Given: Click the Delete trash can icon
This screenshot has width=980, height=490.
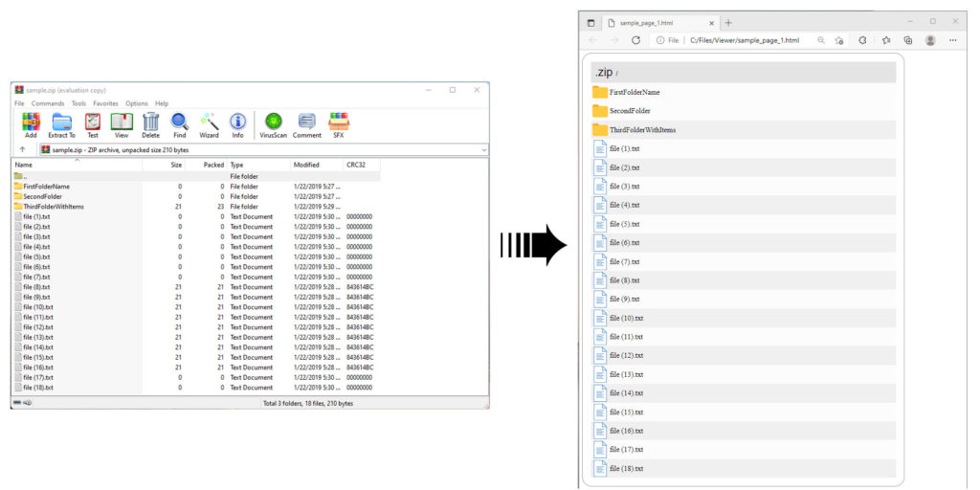Looking at the screenshot, I should pos(151,124).
